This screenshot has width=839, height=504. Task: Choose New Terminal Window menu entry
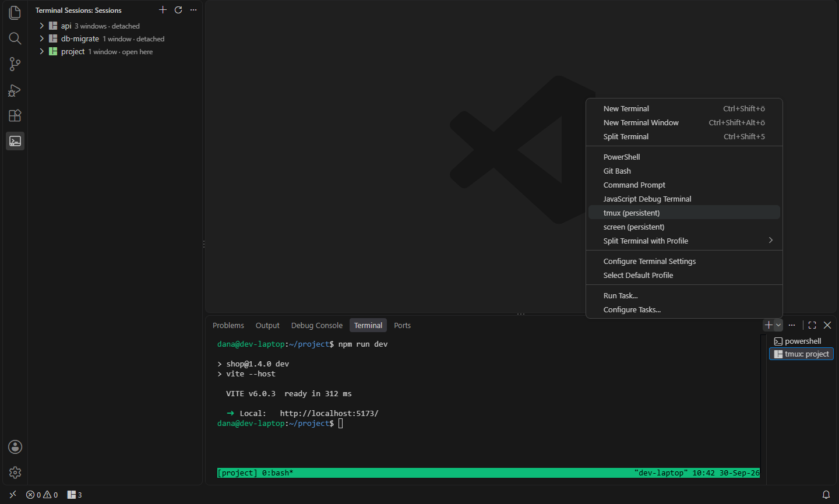[x=684, y=122]
